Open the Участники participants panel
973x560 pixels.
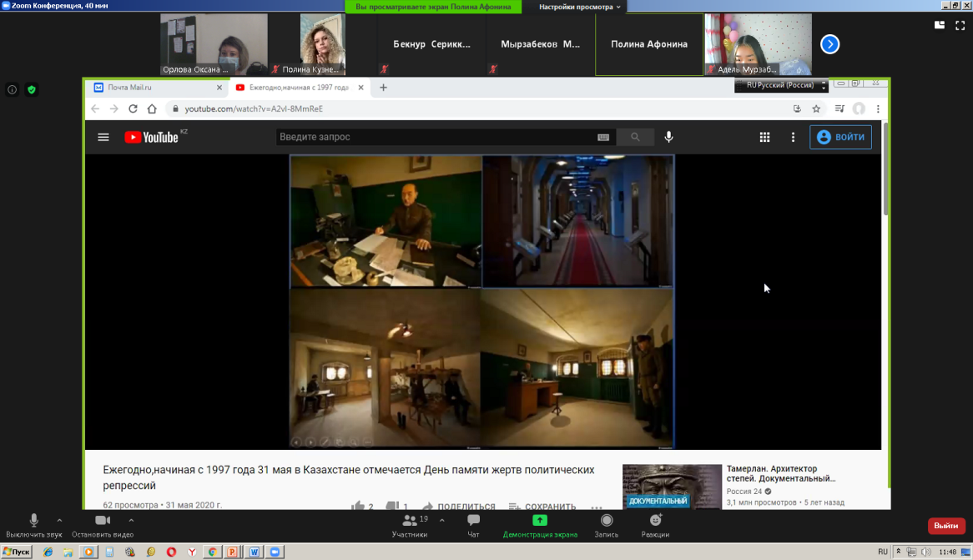click(411, 525)
